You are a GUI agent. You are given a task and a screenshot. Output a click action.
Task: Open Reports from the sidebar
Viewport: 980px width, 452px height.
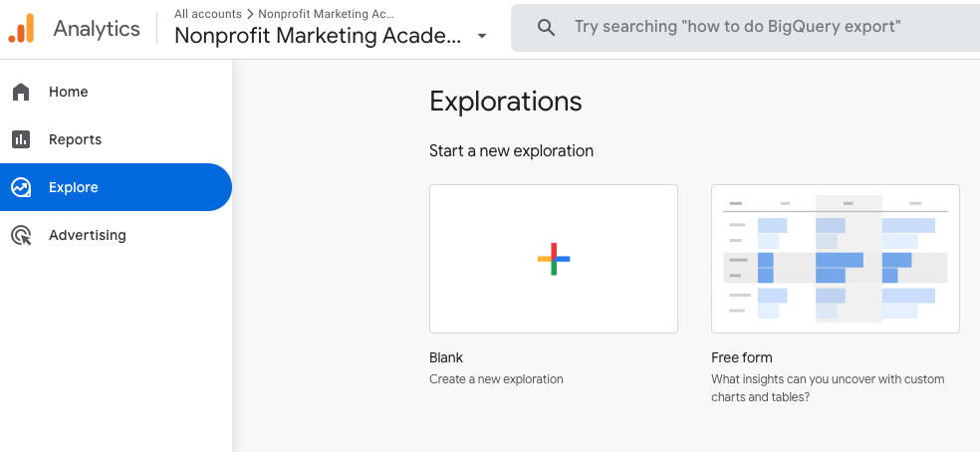coord(76,139)
